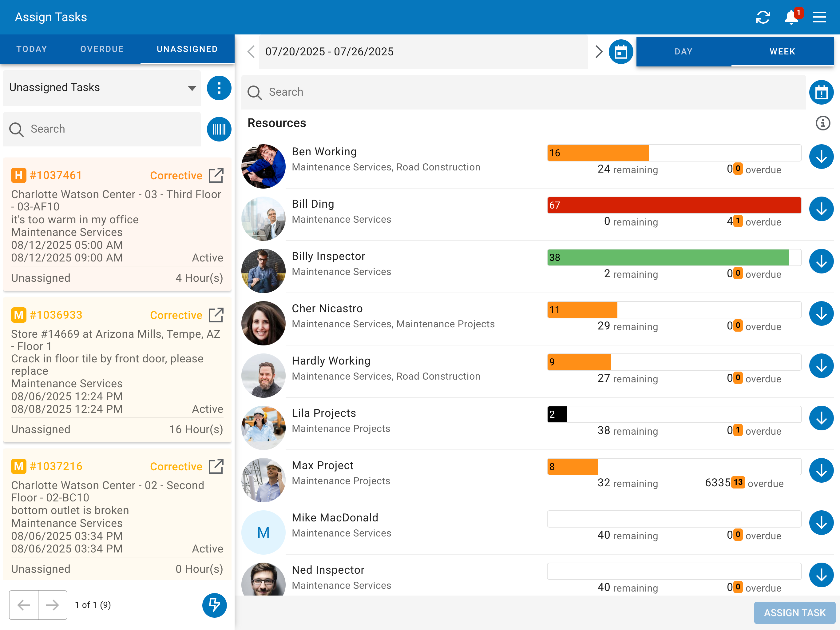Expand Lila Projects' down arrow

click(821, 418)
